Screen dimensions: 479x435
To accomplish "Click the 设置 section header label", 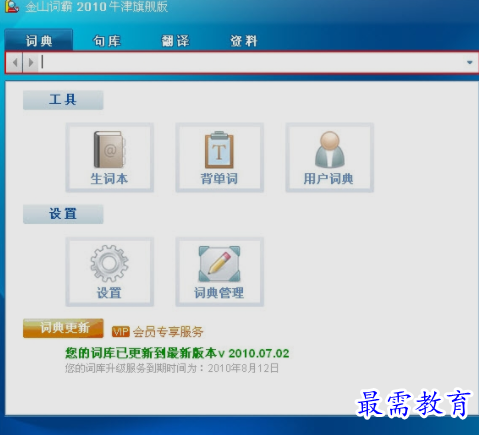I will [x=63, y=214].
